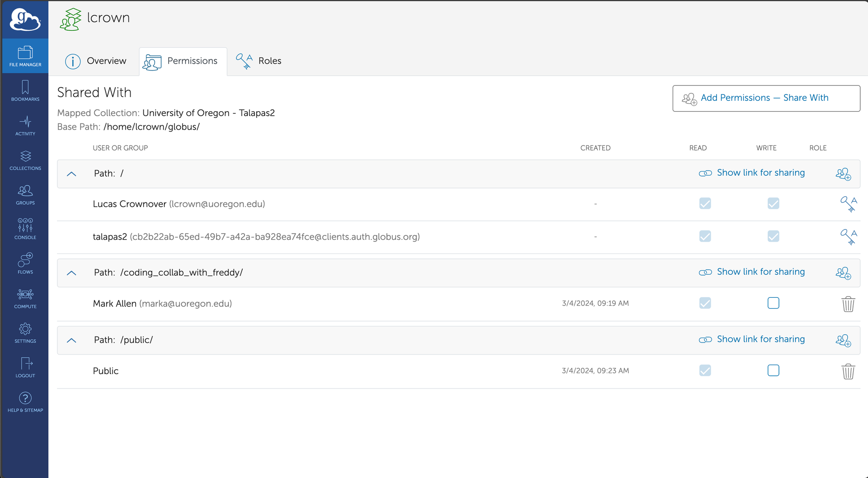868x478 pixels.
Task: Select the Permissions tab
Action: (x=183, y=61)
